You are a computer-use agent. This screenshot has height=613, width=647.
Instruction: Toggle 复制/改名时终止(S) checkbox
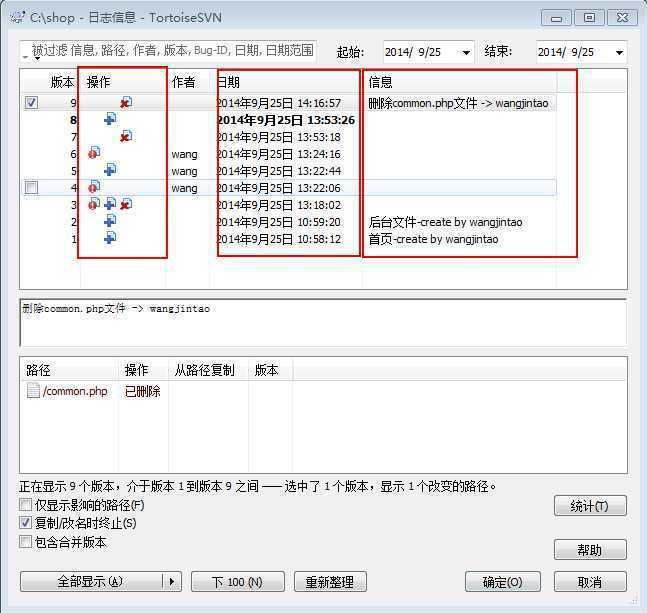(26, 523)
